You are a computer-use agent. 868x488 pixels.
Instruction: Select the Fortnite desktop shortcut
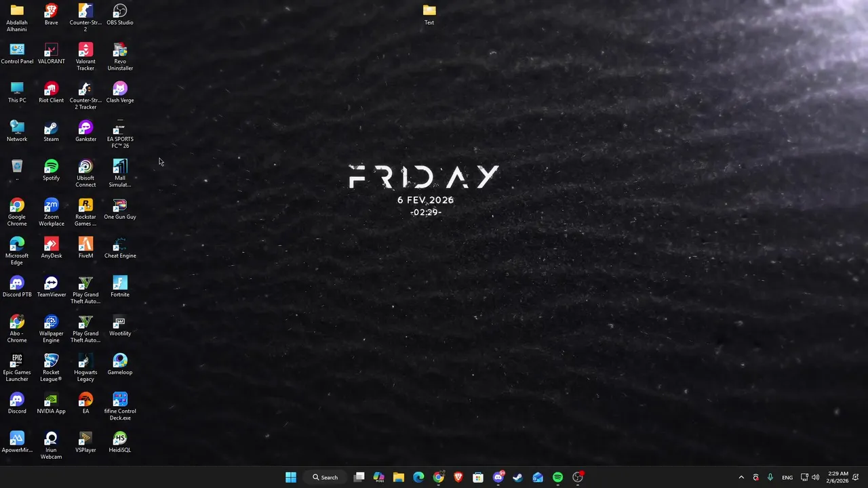(x=120, y=287)
